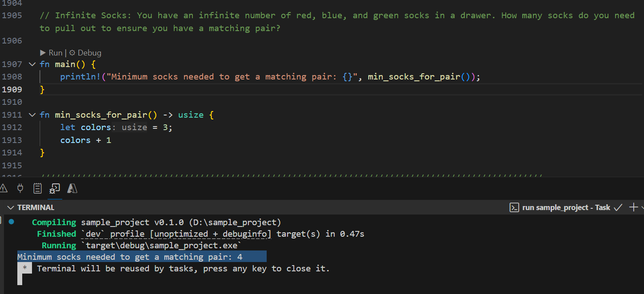This screenshot has width=644, height=294.
Task: Click the TERMINAL panel header label
Action: pyautogui.click(x=36, y=207)
